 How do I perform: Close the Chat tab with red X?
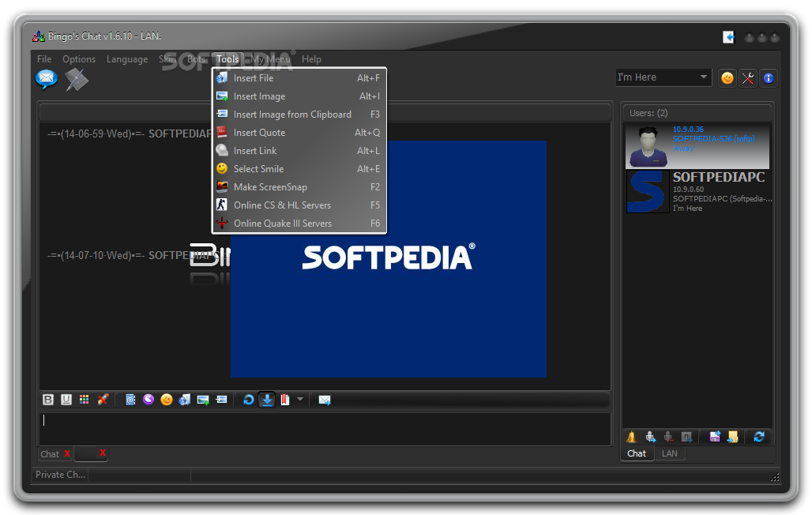[67, 453]
